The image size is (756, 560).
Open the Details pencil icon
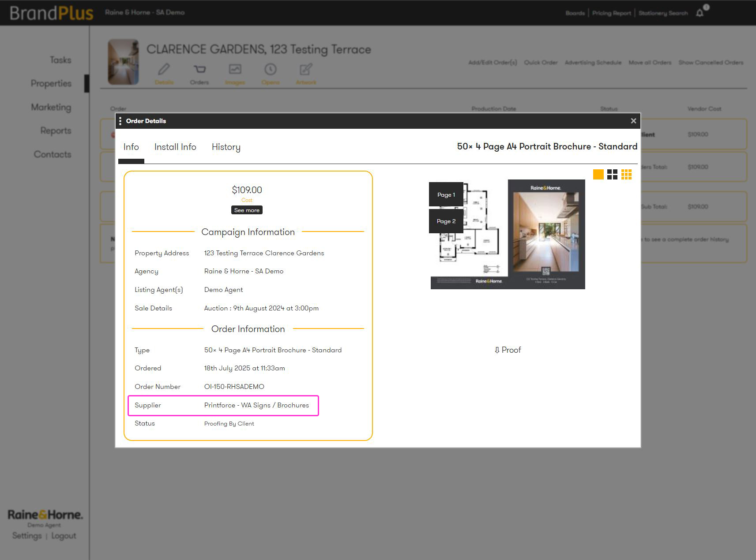pos(164,70)
